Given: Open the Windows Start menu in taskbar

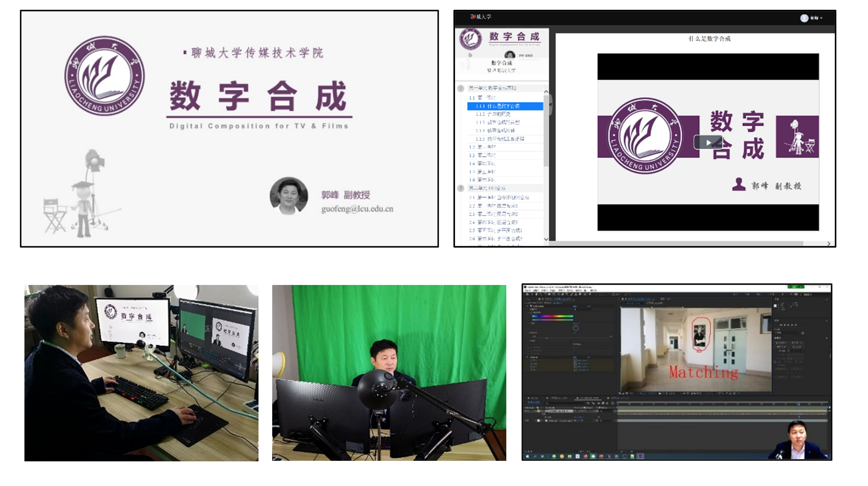Looking at the screenshot, I should [x=527, y=456].
